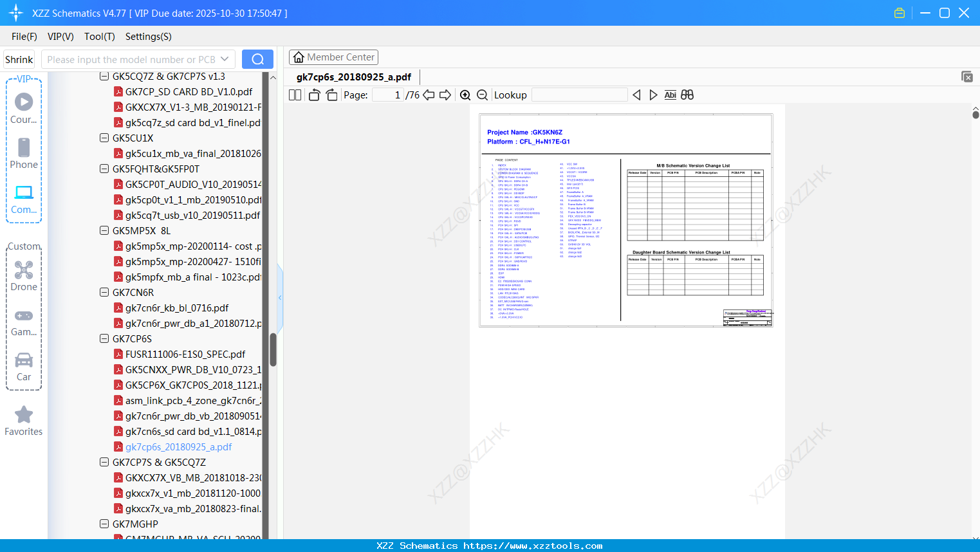
Task: Collapse the GK5CQ7Z & GK7CP7S v1.3 folder
Action: (x=104, y=76)
